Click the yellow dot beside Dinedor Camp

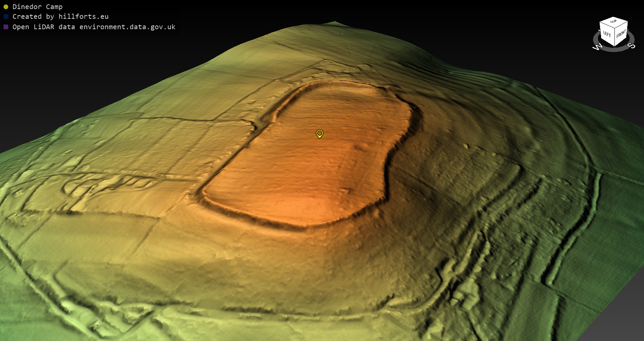pos(6,7)
